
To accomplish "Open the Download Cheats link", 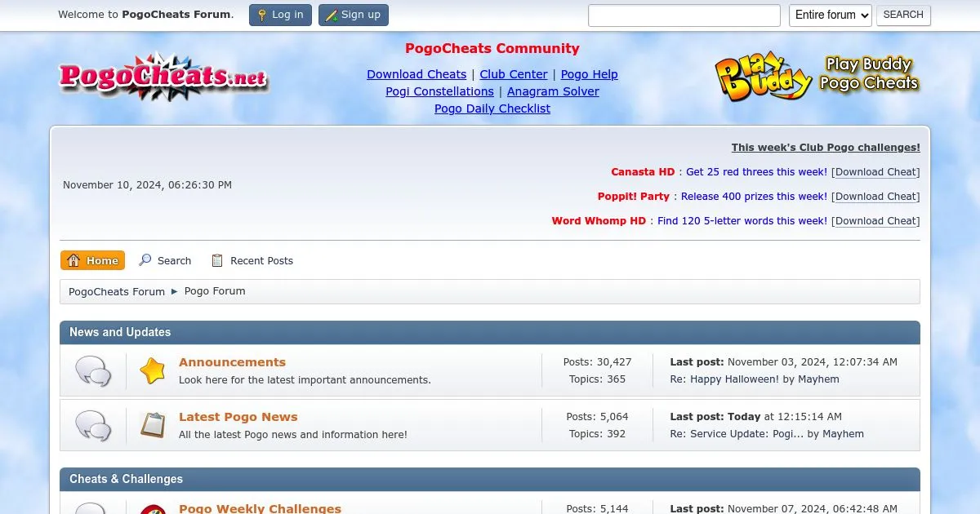I will coord(416,74).
